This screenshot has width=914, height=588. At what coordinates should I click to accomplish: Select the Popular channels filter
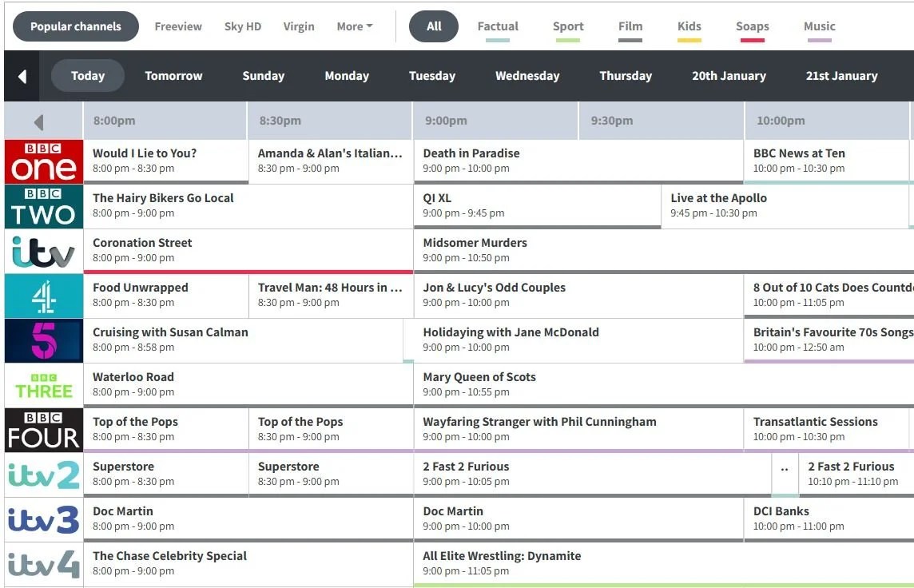76,26
